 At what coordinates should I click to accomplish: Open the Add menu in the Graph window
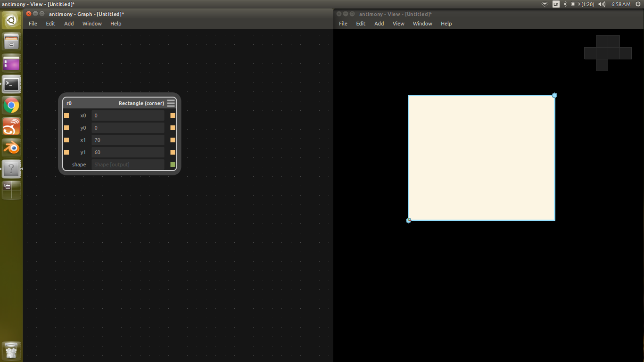click(x=68, y=24)
